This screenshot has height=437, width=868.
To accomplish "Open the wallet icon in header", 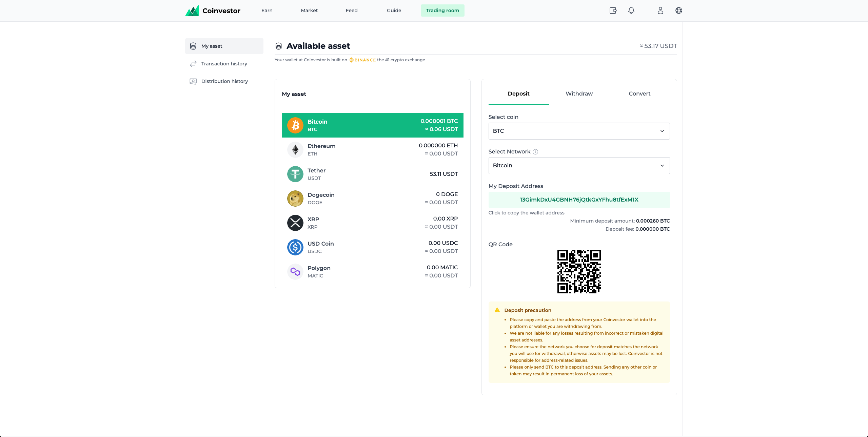I will click(613, 11).
